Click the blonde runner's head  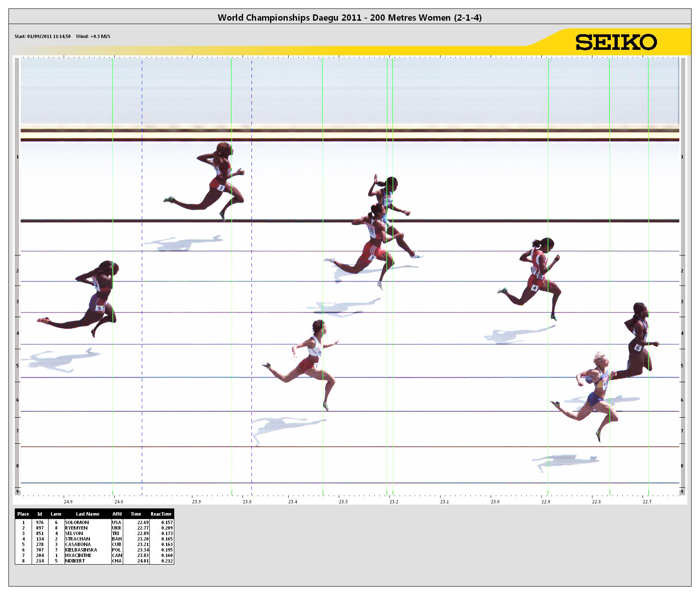599,359
